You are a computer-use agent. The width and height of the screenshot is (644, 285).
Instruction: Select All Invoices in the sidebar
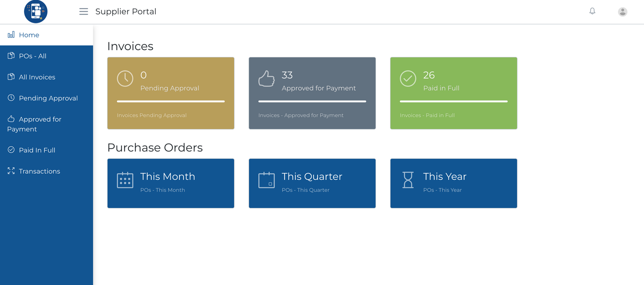(37, 77)
